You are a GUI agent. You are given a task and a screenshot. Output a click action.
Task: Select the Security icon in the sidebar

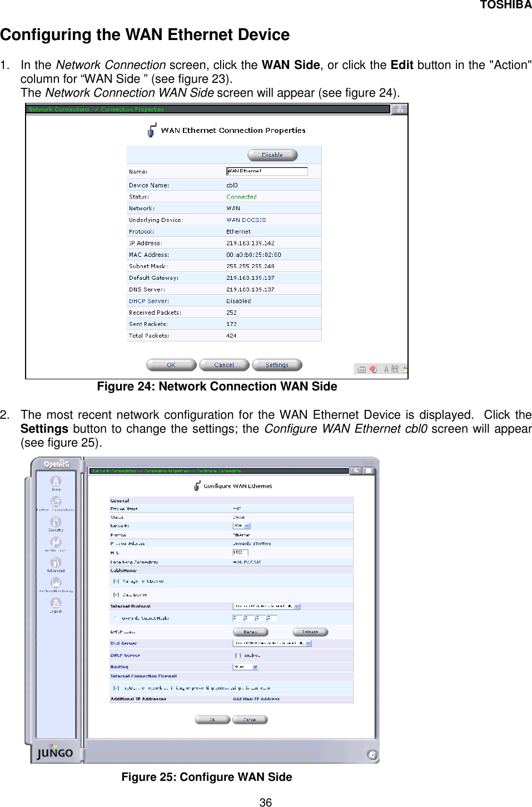pos(56,522)
